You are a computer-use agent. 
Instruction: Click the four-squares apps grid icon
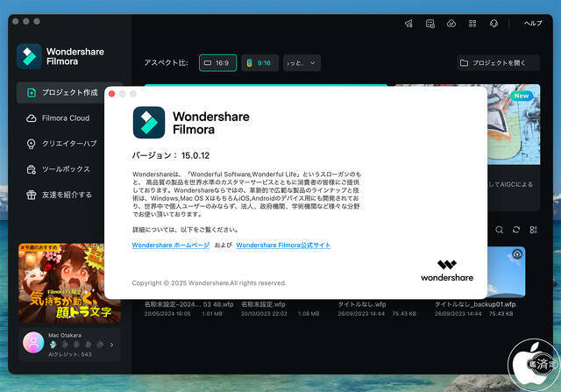point(473,23)
